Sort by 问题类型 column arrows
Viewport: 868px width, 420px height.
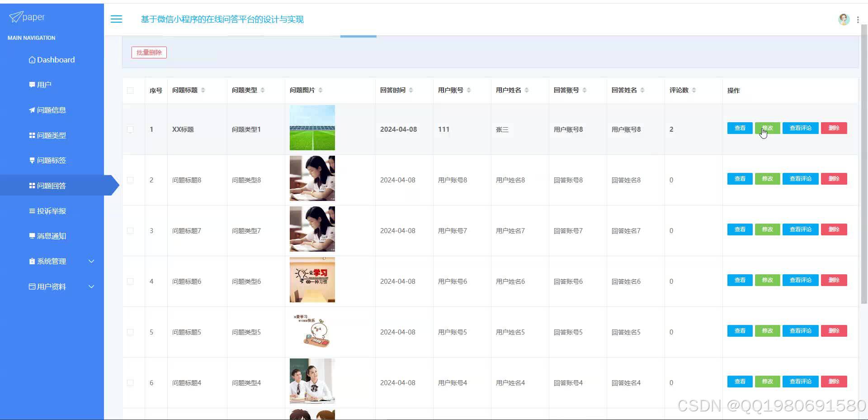(263, 90)
